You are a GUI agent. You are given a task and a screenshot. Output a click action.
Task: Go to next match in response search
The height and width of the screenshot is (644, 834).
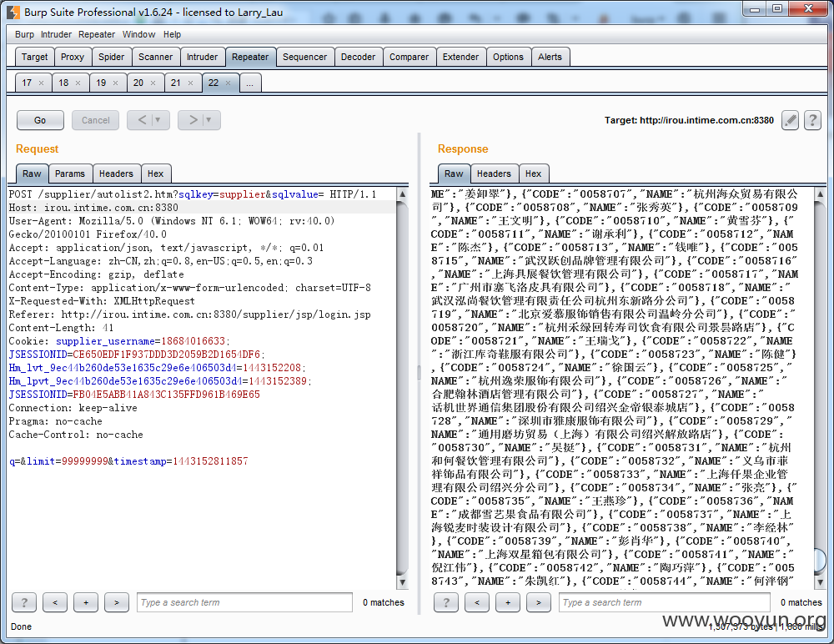538,602
